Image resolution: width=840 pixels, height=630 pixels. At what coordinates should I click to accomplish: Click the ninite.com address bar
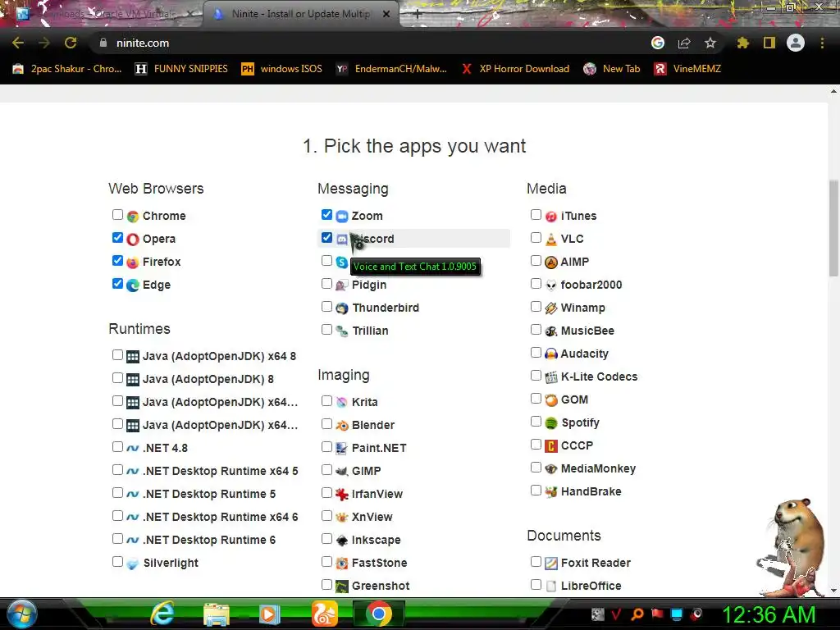pos(370,43)
